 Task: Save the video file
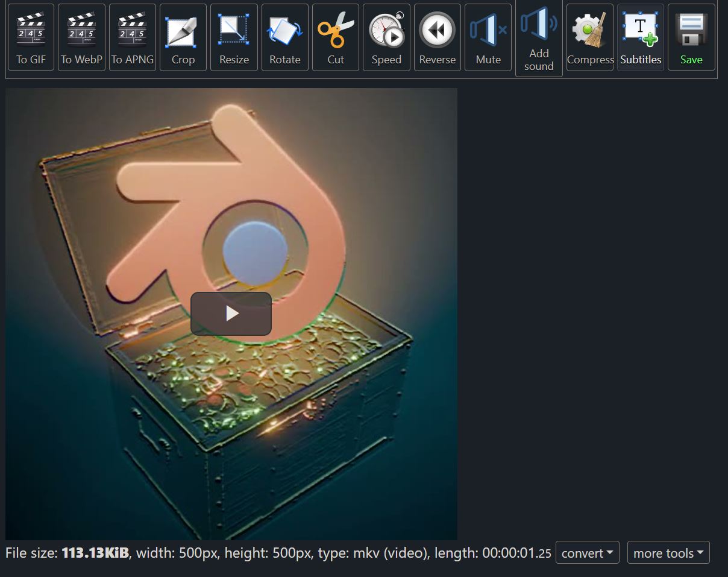coord(691,37)
